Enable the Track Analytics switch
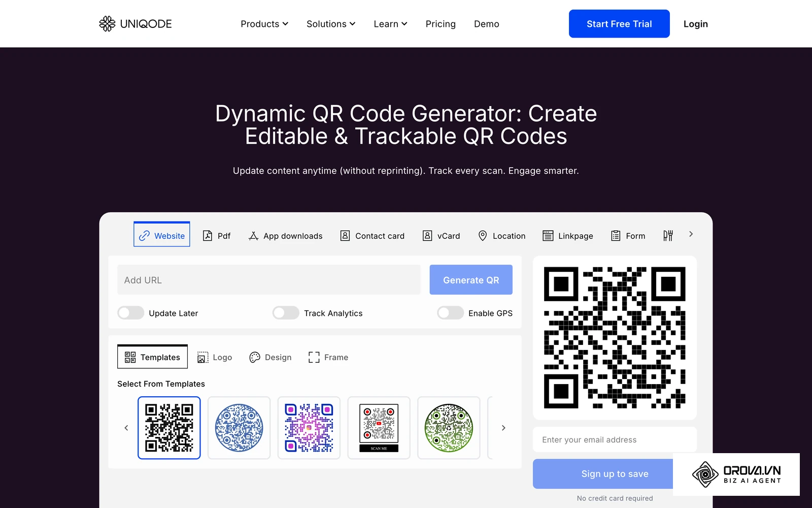The width and height of the screenshot is (812, 508). (286, 313)
